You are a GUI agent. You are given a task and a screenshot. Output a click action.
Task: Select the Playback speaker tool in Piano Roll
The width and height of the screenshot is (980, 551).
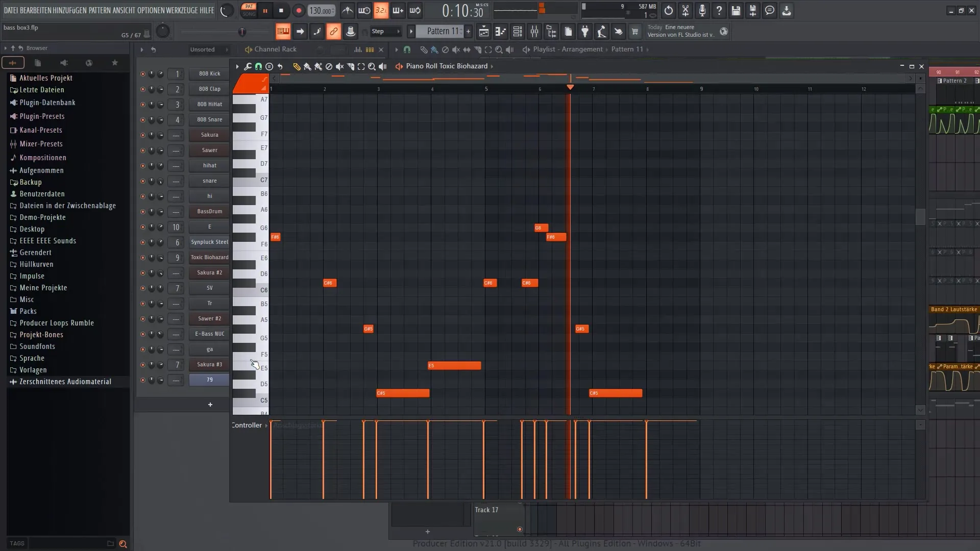coord(383,66)
